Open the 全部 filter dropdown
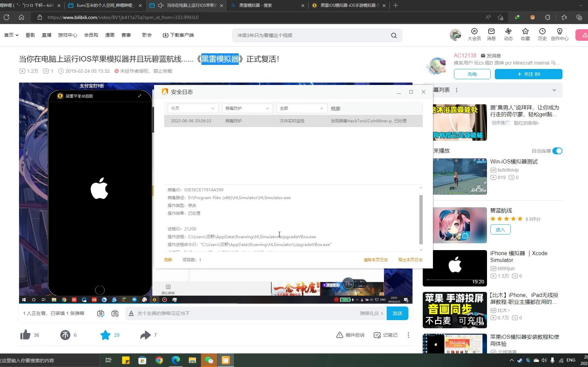Image resolution: width=588 pixels, height=367 pixels. tap(302, 108)
